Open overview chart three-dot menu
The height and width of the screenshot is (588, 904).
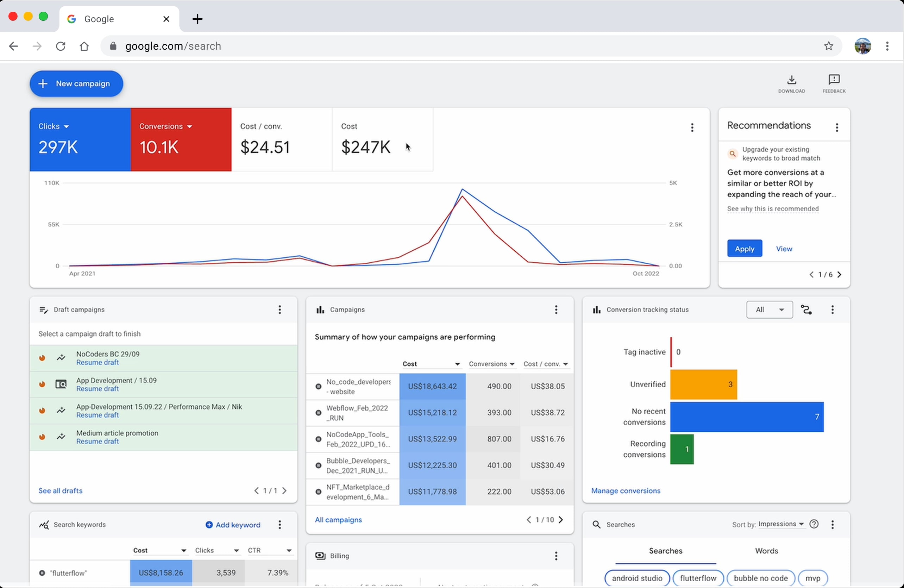point(692,127)
